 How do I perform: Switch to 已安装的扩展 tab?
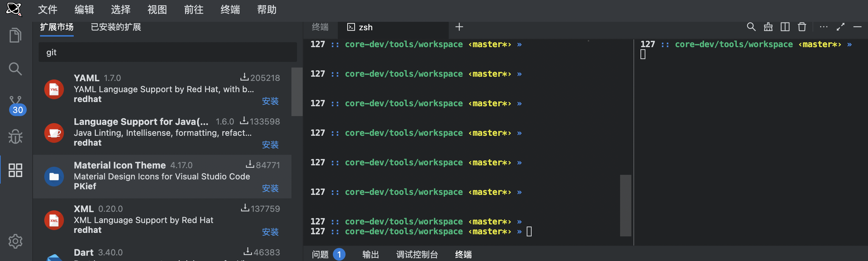click(116, 27)
